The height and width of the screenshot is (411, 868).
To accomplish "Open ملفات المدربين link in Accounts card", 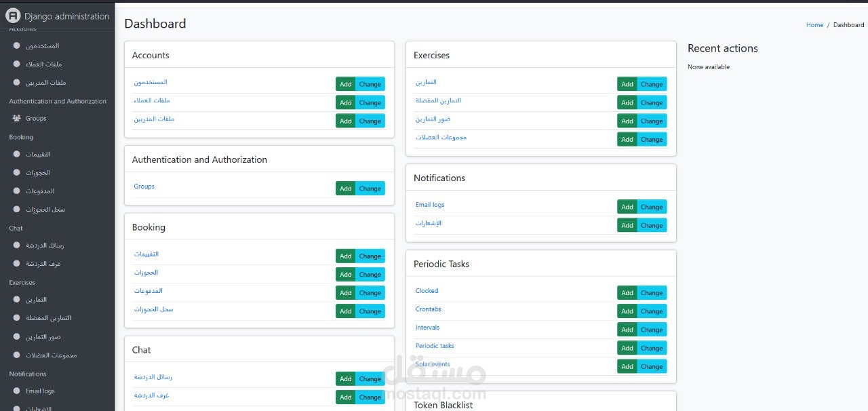I will [154, 119].
